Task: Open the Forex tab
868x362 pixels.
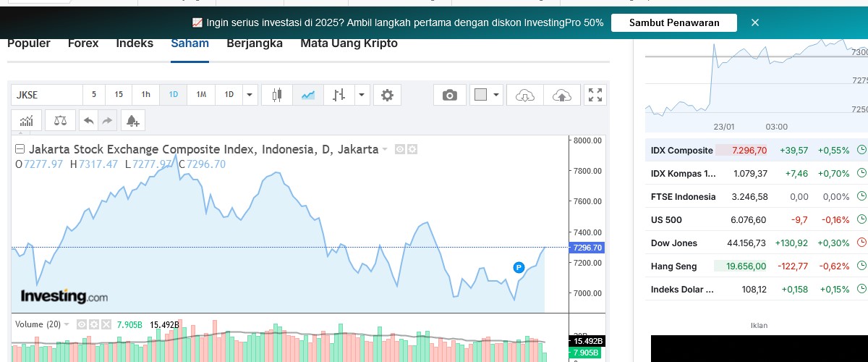Action: 83,43
